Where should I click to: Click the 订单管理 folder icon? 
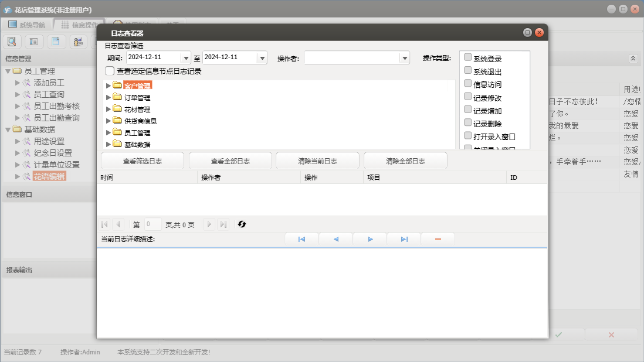pos(117,97)
